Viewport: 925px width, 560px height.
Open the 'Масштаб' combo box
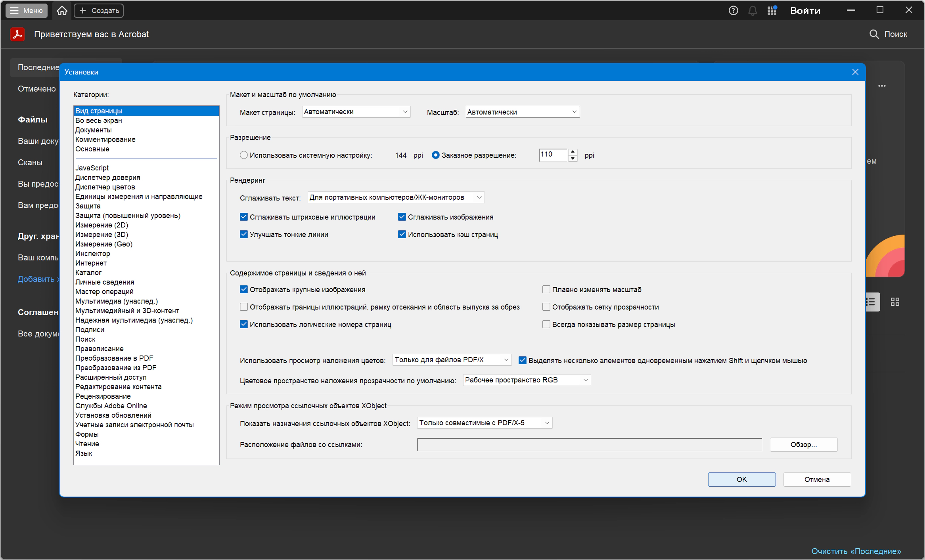523,112
